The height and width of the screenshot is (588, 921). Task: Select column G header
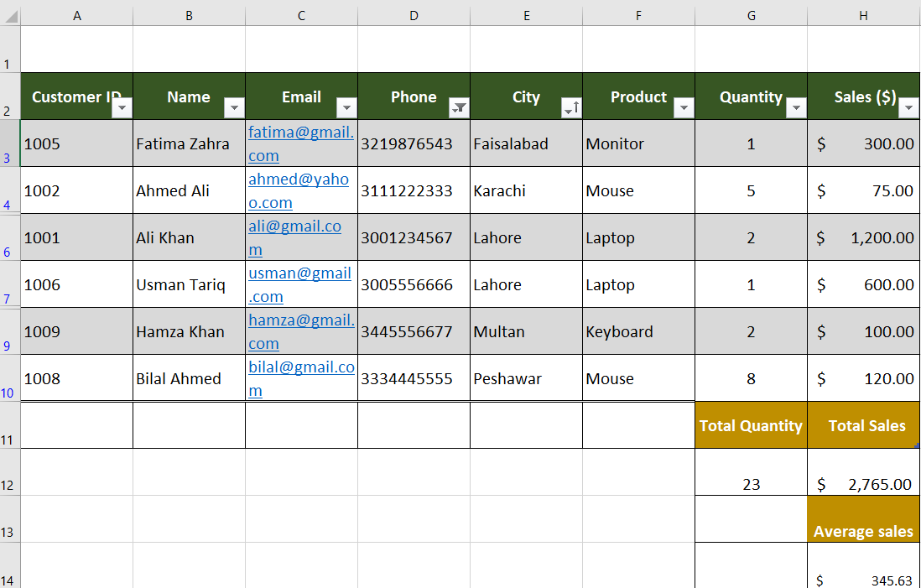coord(752,17)
